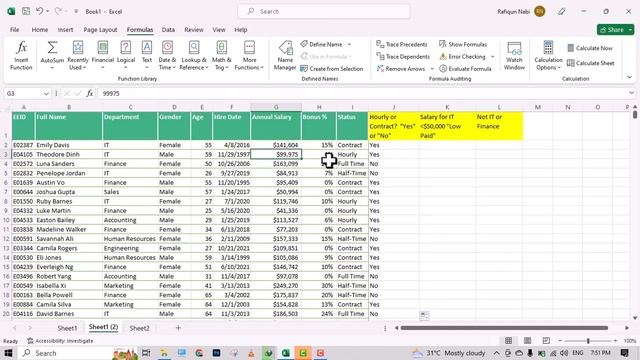Open the Insert Function dialog
Viewport: 640px width, 360px height.
coord(21,56)
